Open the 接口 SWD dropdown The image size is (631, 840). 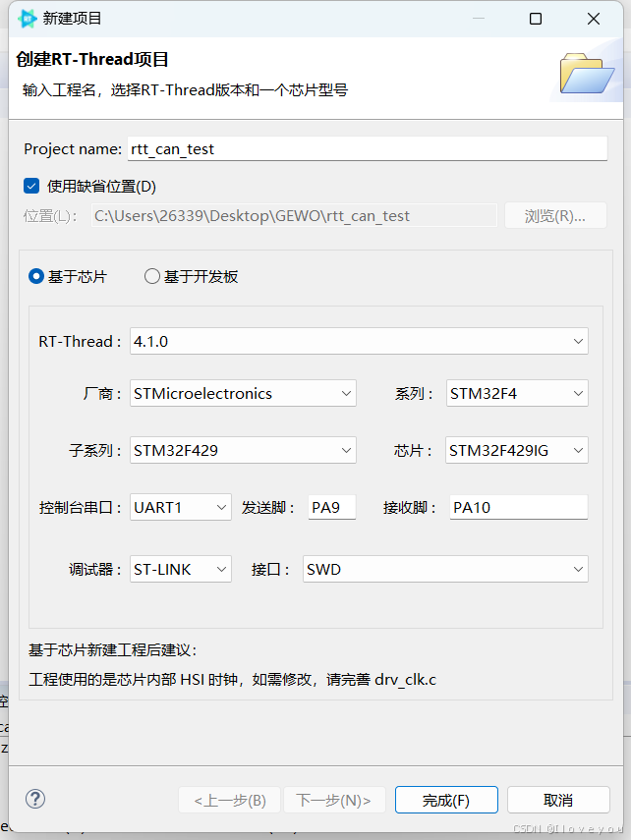pos(445,569)
